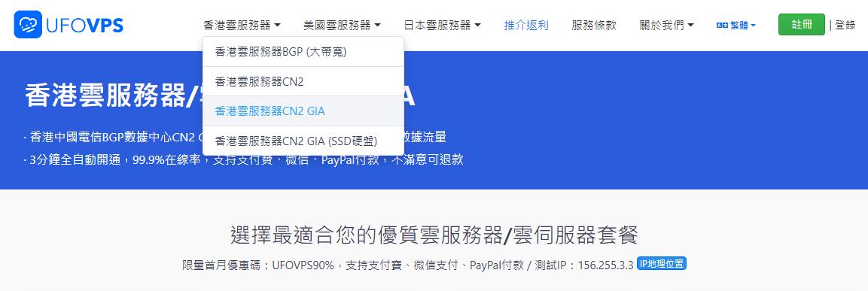The image size is (868, 291).
Task: Expand the 日本雲服務器 dropdown
Action: point(443,25)
